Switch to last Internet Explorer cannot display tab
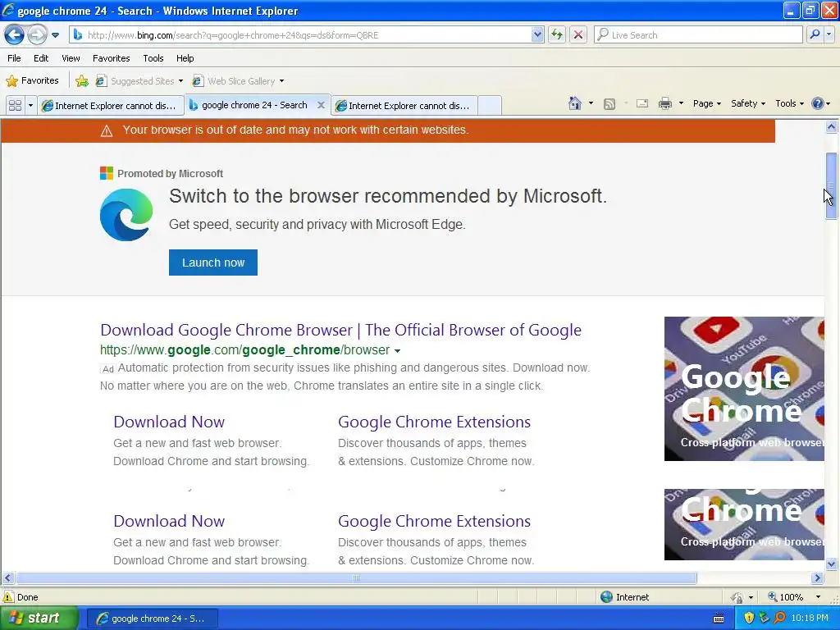 404,106
